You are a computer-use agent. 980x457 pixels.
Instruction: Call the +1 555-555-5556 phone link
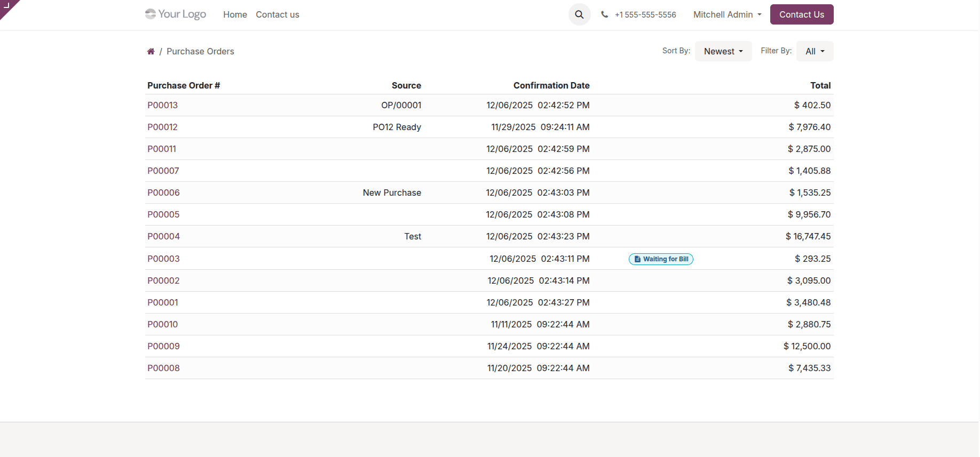coord(645,14)
